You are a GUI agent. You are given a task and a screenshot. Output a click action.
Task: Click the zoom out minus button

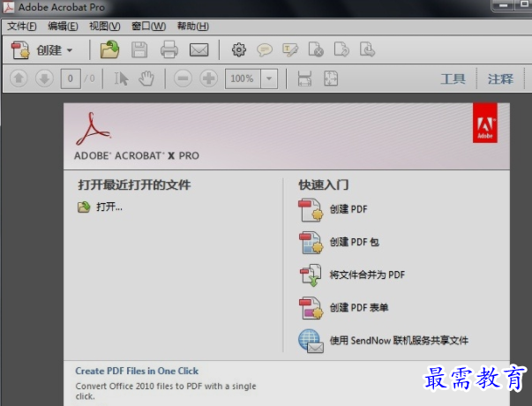[x=183, y=79]
